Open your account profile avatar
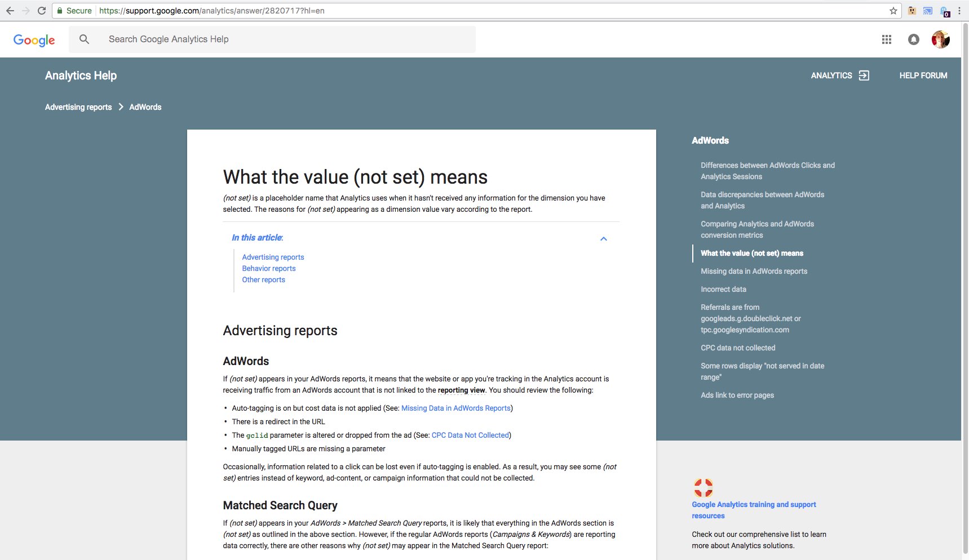This screenshot has width=969, height=560. pos(941,39)
